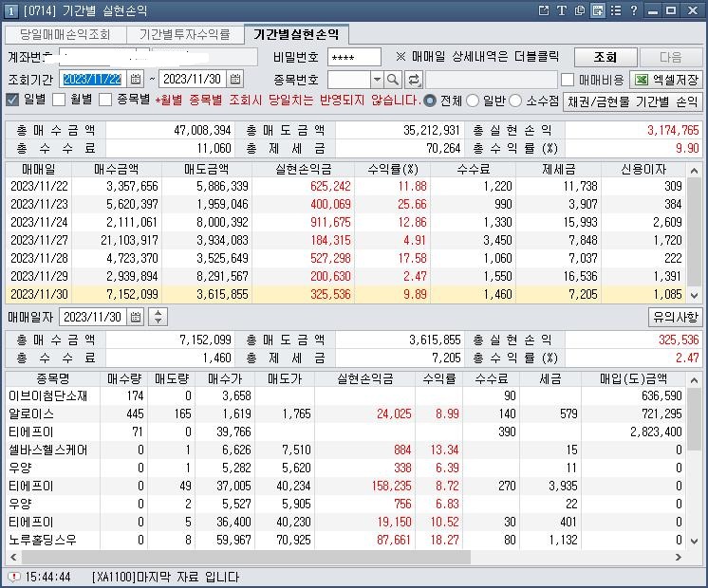The image size is (708, 588).
Task: Click right arrow of horizontal scrollbar
Action: coord(679,557)
